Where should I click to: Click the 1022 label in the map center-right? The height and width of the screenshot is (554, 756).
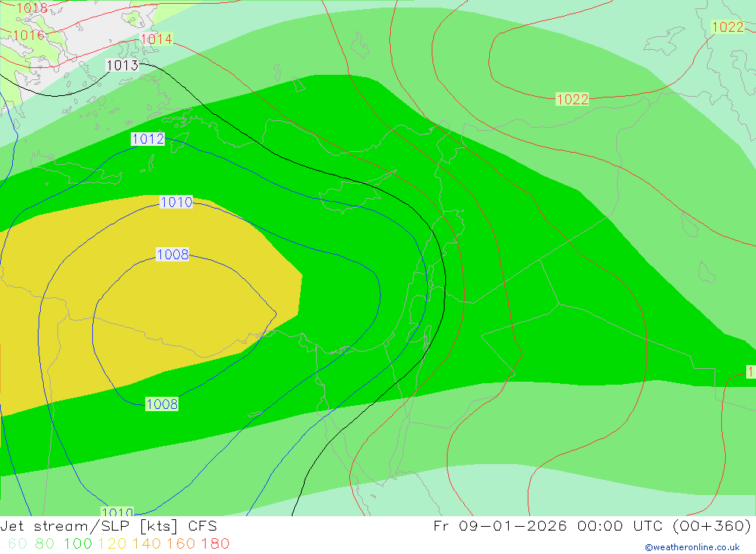tap(572, 99)
